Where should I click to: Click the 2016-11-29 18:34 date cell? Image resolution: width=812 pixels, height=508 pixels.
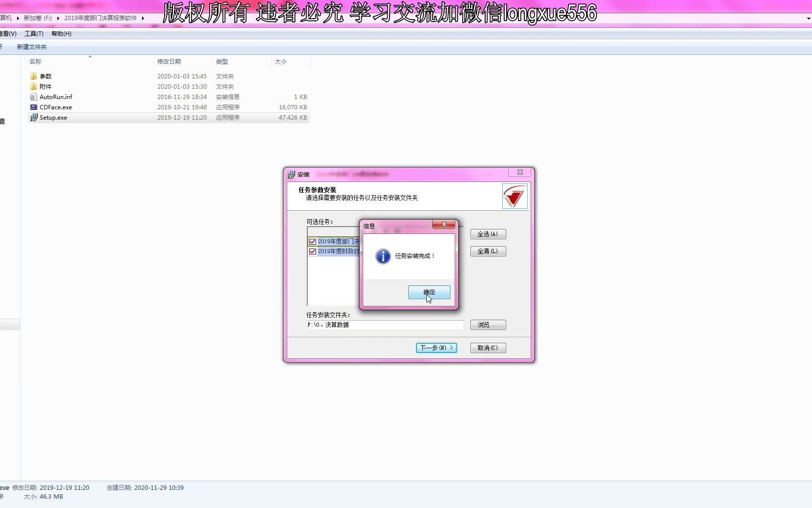point(182,97)
